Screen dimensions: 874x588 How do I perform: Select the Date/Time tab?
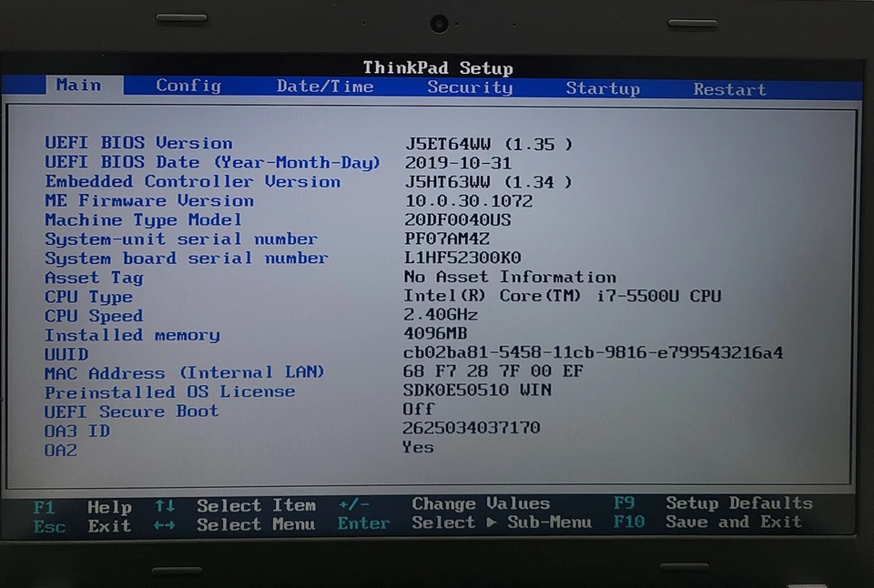coord(324,86)
